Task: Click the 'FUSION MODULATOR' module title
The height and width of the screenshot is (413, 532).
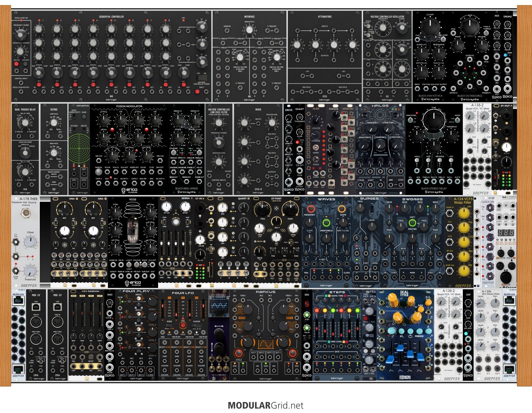Action: pyautogui.click(x=129, y=106)
